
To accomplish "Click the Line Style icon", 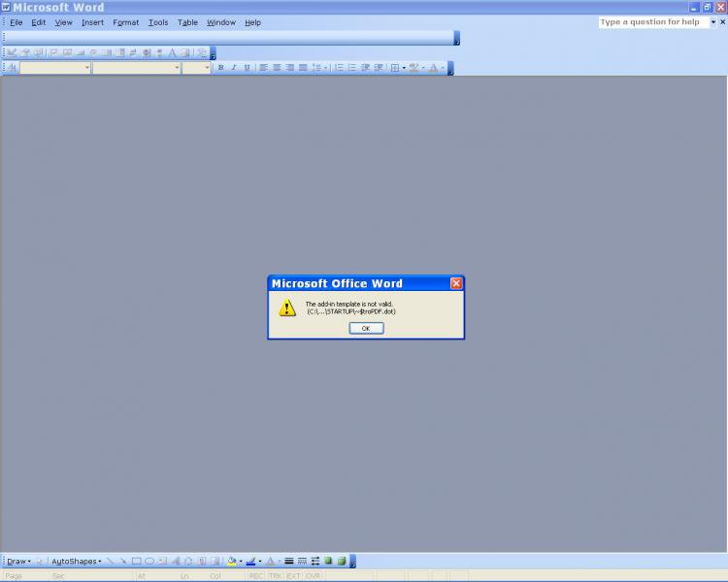I will (x=289, y=561).
